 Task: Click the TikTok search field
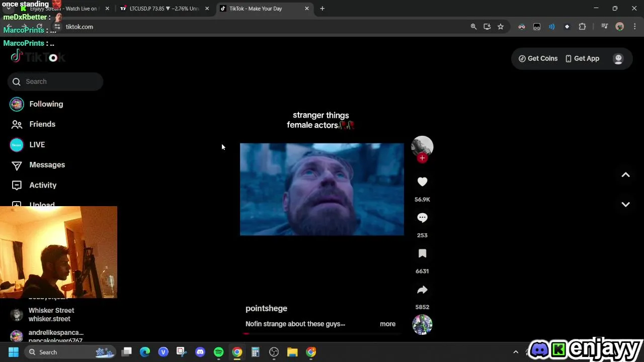[55, 81]
